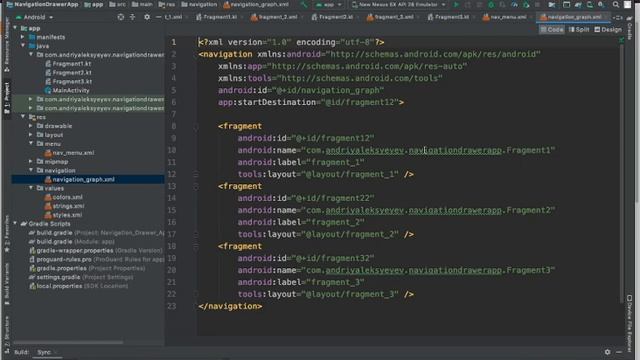Select settings.gradle in project tree
This screenshot has width=640, height=360.
coord(58,277)
